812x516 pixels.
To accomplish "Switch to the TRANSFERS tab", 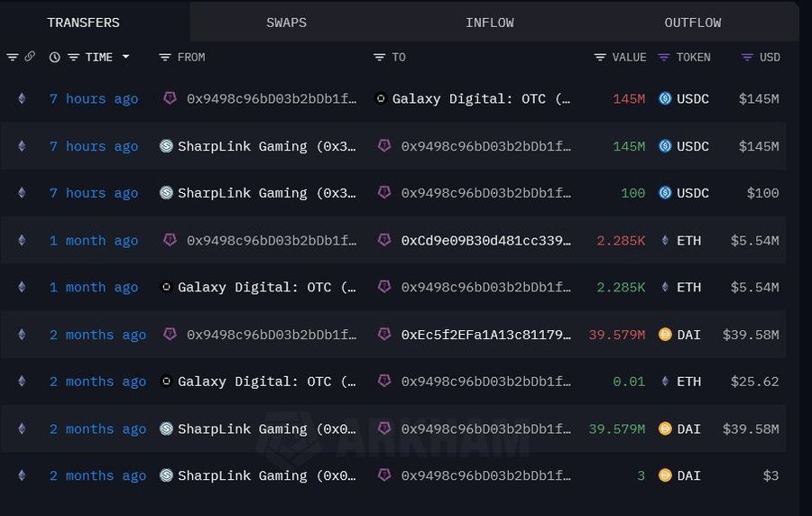I will point(83,23).
